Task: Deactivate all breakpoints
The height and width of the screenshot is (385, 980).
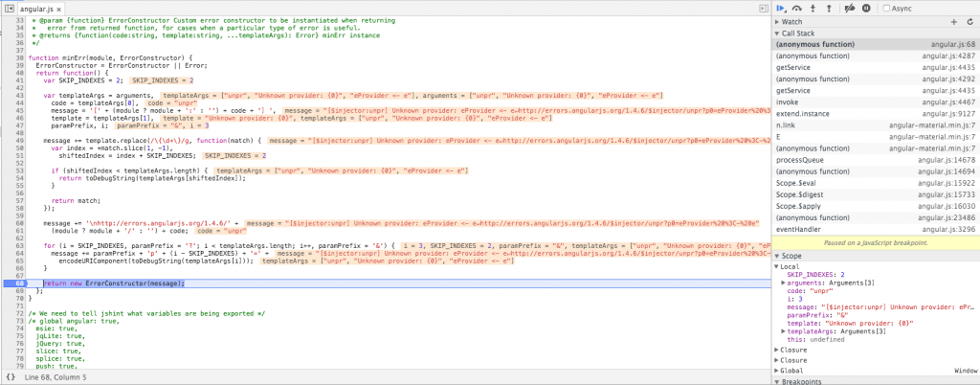Action: tap(850, 8)
